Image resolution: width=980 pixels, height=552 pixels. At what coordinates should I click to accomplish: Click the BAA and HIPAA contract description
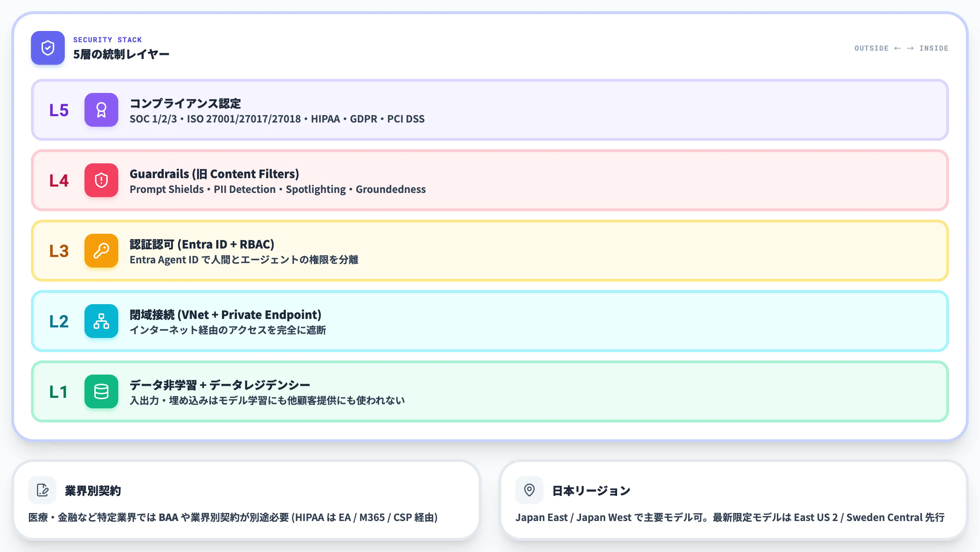click(x=233, y=517)
